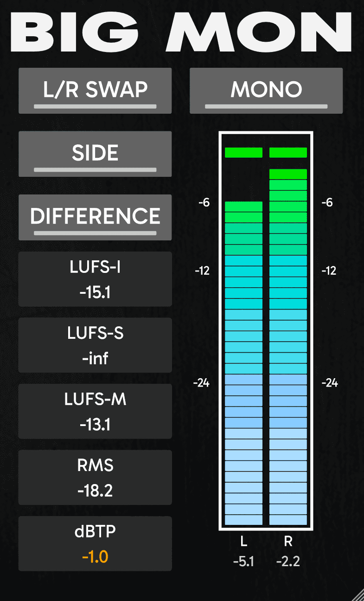Click the dBTP true peak readout
This screenshot has height=601, width=364.
(95, 543)
